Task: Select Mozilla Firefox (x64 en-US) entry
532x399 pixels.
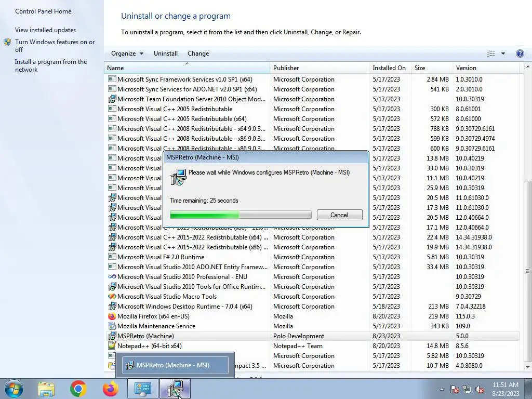Action: coord(312,316)
